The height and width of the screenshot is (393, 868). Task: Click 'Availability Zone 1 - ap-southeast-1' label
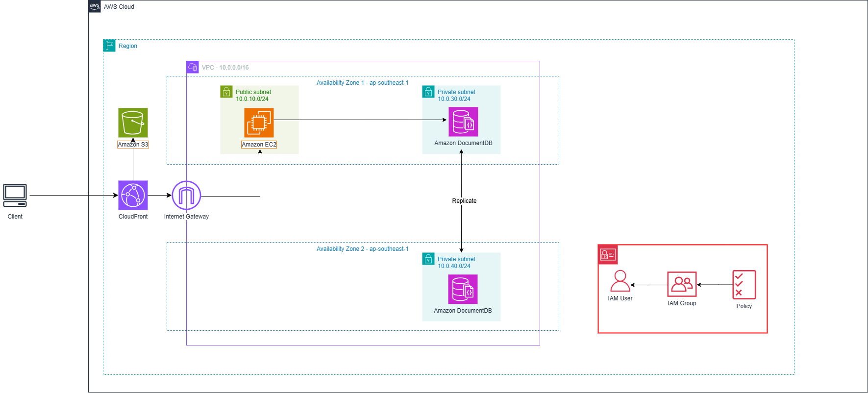pos(362,83)
